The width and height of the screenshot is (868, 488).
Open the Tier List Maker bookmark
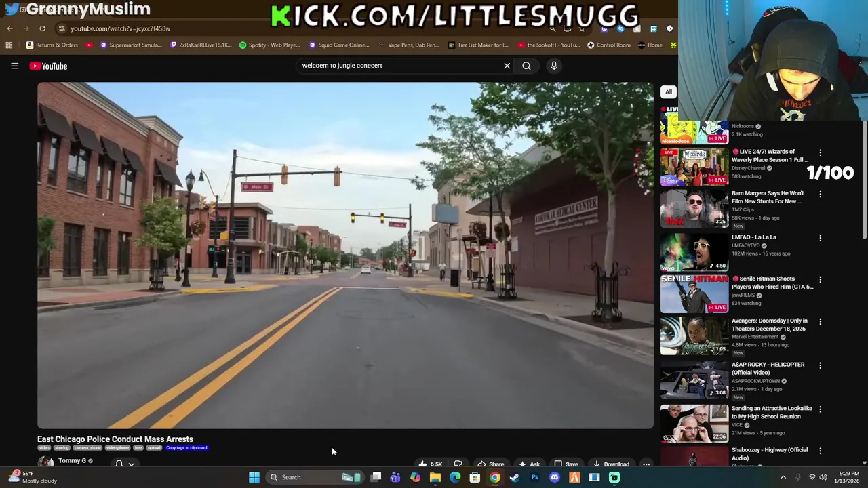(479, 45)
